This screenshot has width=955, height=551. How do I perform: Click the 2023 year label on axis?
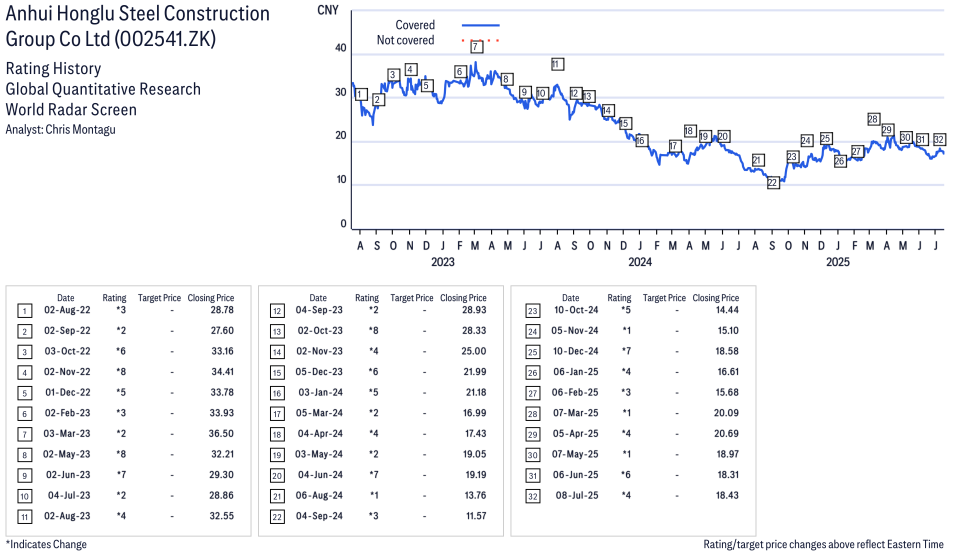[443, 262]
